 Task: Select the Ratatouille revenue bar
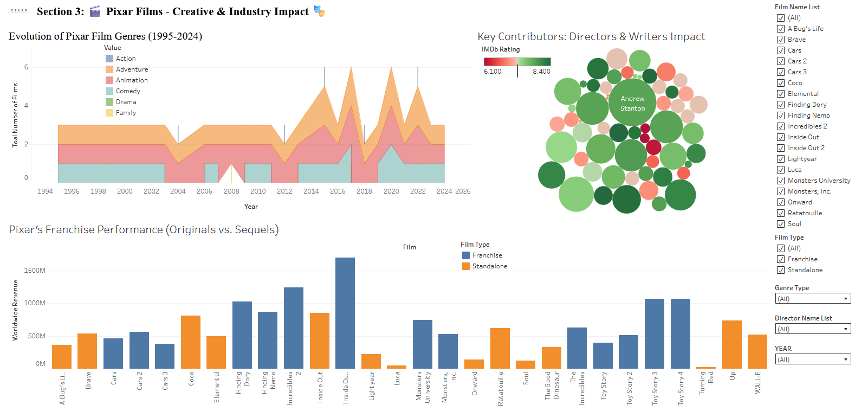500,349
